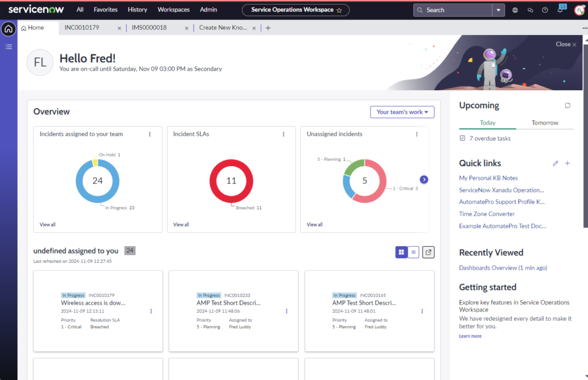This screenshot has height=380, width=588.
Task: Switch to the Tomorrow tab
Action: pyautogui.click(x=544, y=122)
